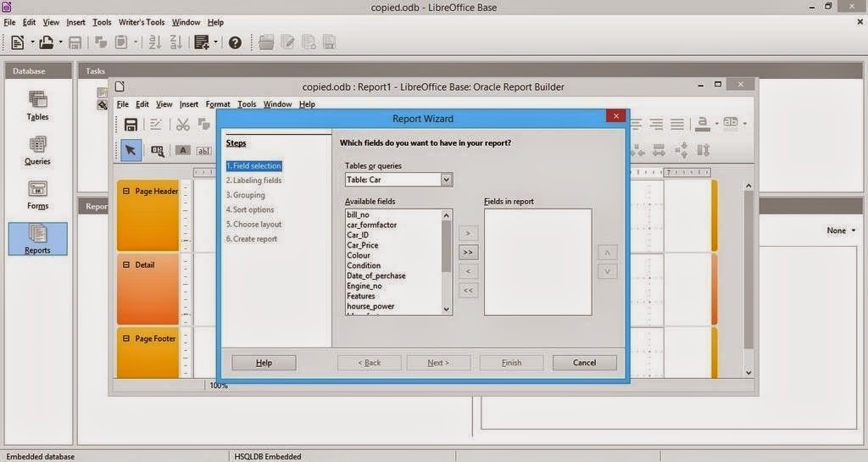Screen dimensions: 868x462
Task: Click the Open Database Object icon
Action: 266,42
